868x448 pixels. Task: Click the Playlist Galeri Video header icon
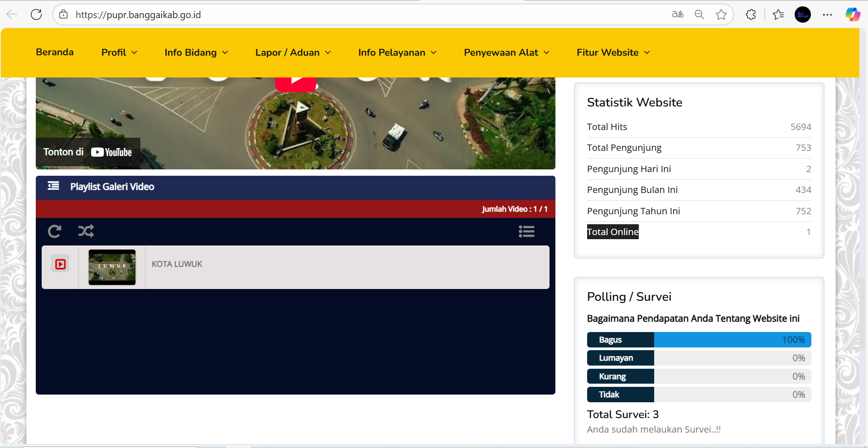point(53,186)
